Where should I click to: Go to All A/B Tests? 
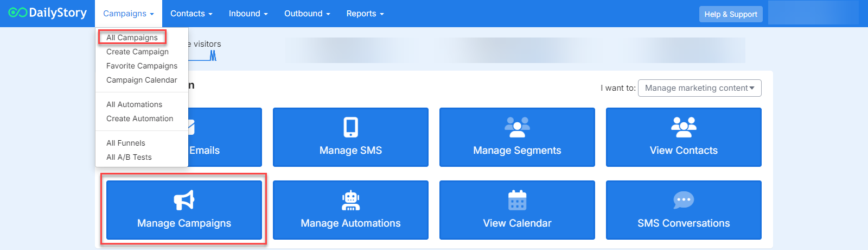129,157
